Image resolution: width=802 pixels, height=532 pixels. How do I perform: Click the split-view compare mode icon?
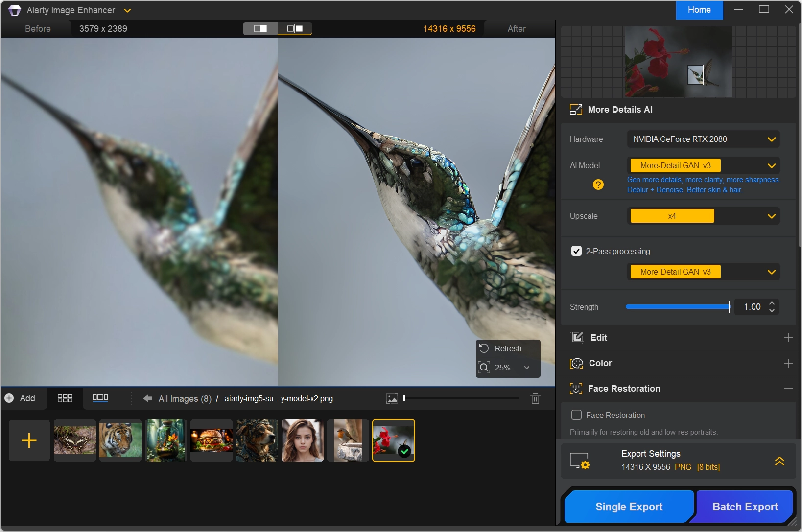[x=260, y=29]
